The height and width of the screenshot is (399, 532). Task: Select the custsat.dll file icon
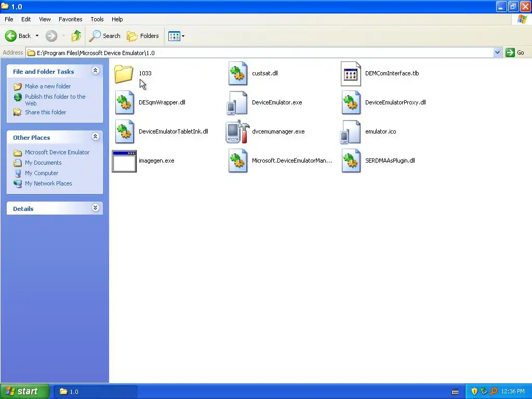238,73
